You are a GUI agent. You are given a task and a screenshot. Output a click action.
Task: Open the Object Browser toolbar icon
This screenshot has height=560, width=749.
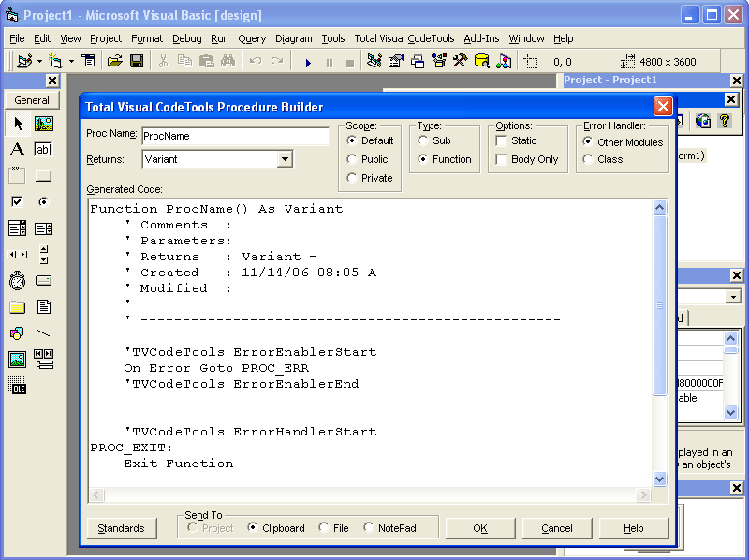point(438,61)
